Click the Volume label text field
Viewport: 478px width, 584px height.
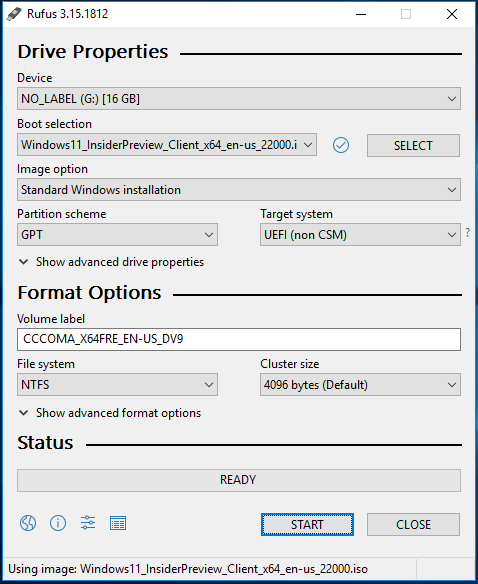239,339
